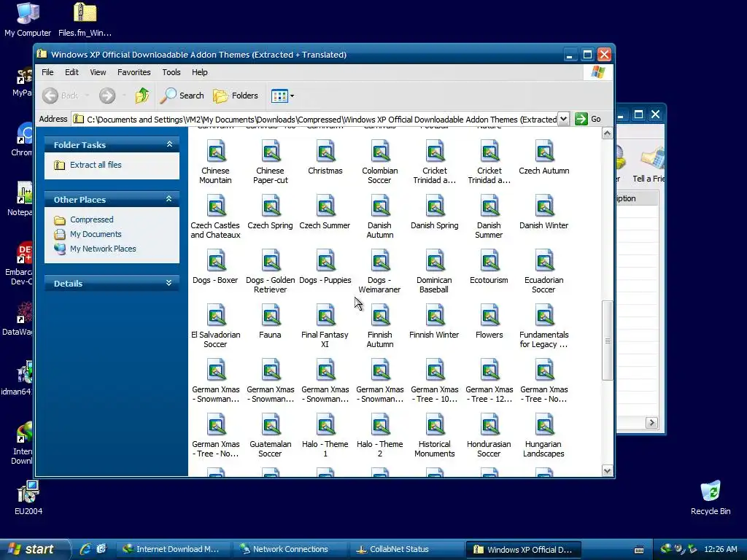Select the Danish Winter theme icon
Viewport: 747px width, 560px height.
(544, 211)
